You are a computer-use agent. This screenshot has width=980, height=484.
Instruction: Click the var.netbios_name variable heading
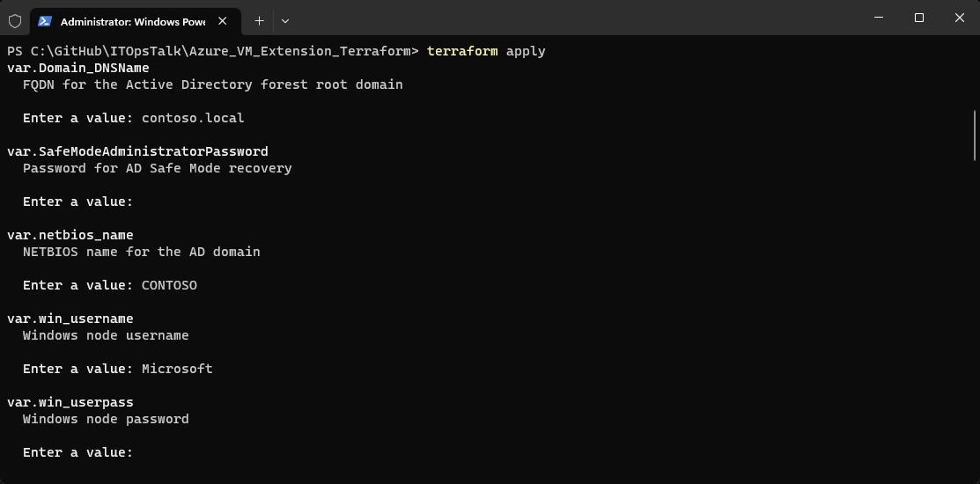(70, 235)
